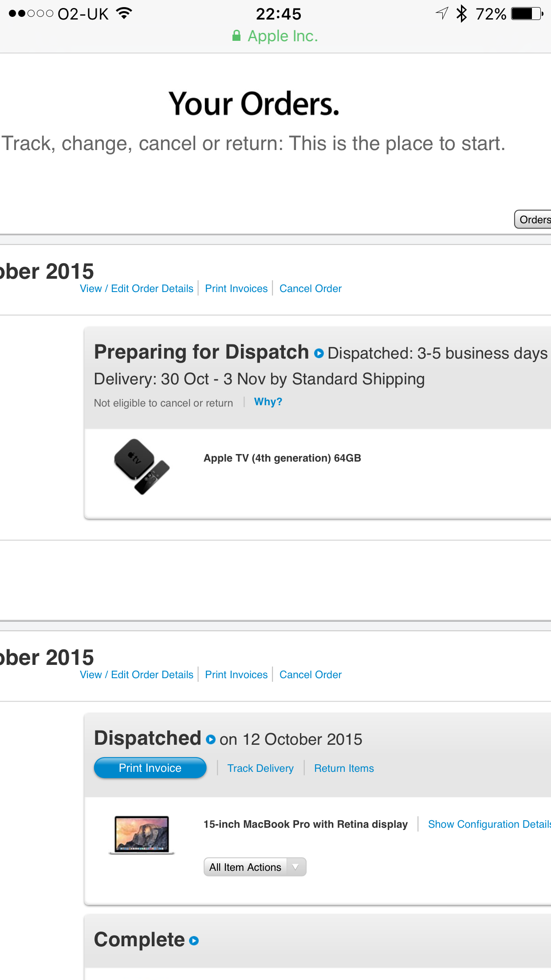Tap the green padlock in address bar

coord(236,36)
